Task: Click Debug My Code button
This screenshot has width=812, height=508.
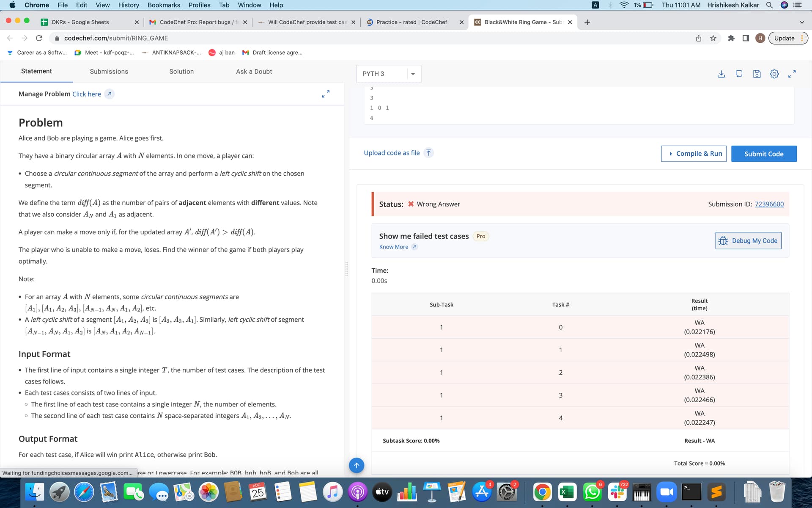Action: pos(748,240)
